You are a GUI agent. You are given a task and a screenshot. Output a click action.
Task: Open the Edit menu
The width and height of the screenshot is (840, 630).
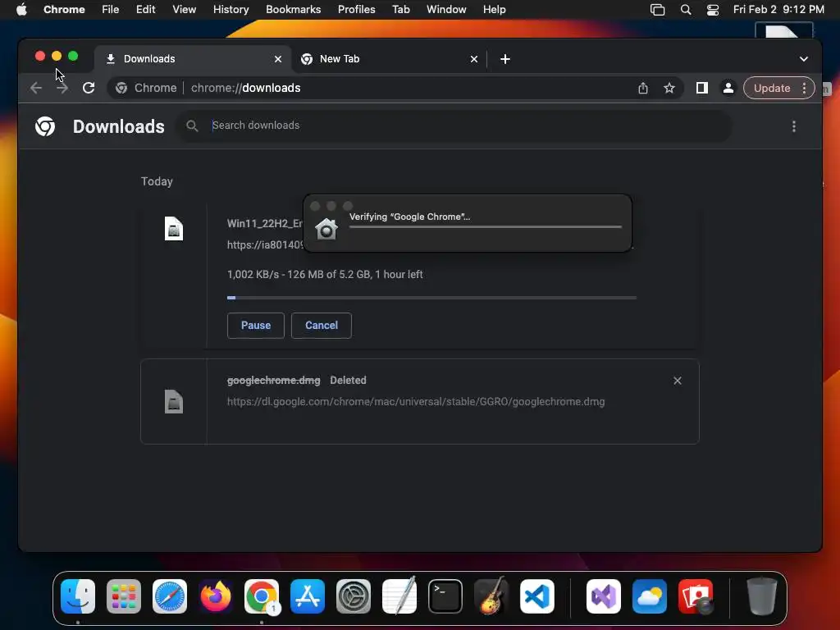[x=146, y=10]
